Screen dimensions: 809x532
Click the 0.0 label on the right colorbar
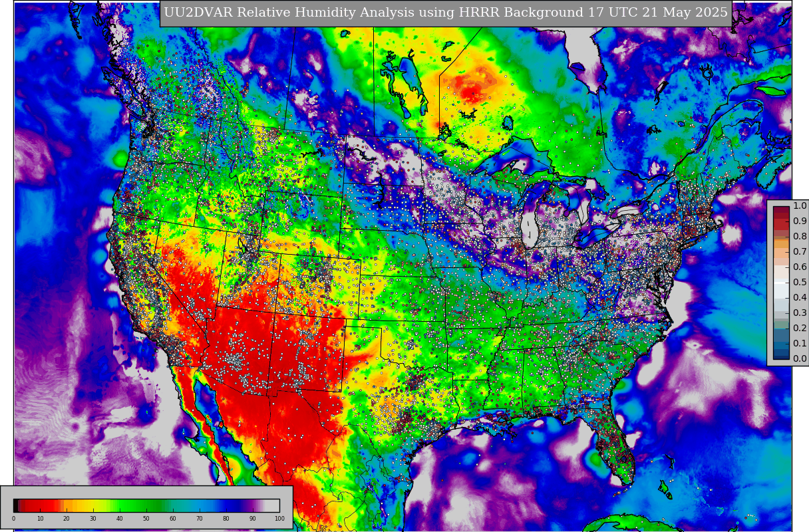(800, 359)
